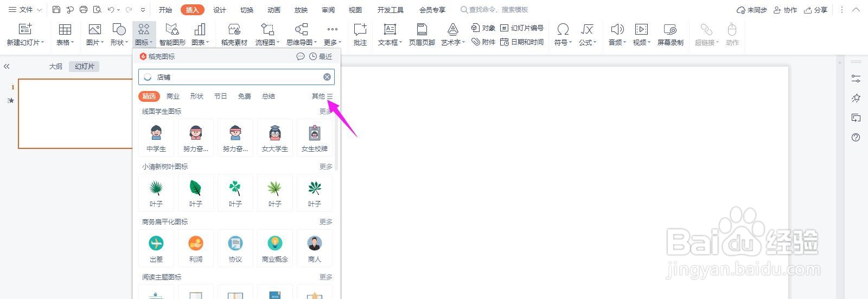
Task: Select the 免费 category tab
Action: pyautogui.click(x=245, y=96)
